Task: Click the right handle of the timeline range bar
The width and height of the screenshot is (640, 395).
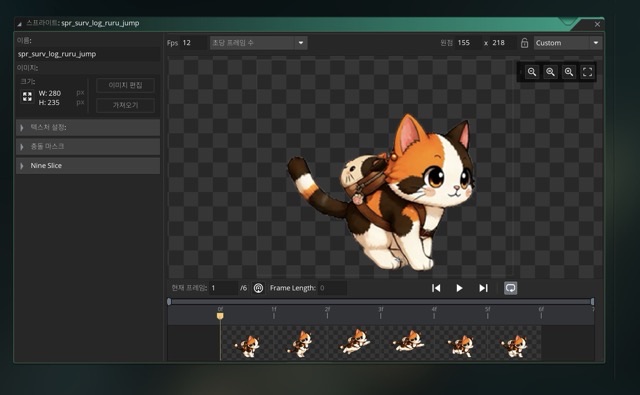Action: pyautogui.click(x=592, y=302)
